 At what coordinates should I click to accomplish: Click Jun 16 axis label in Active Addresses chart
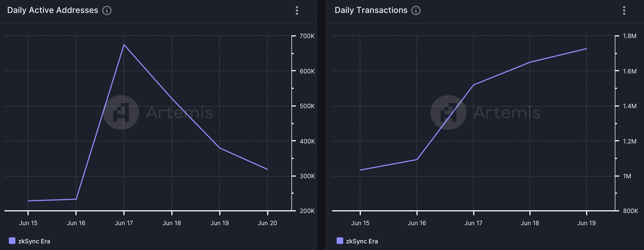[76, 223]
